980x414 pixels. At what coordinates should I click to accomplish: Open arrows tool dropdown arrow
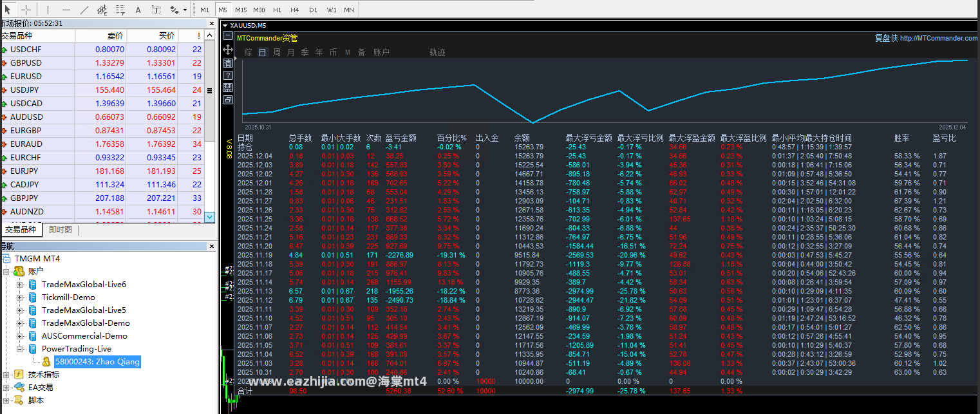pyautogui.click(x=185, y=10)
